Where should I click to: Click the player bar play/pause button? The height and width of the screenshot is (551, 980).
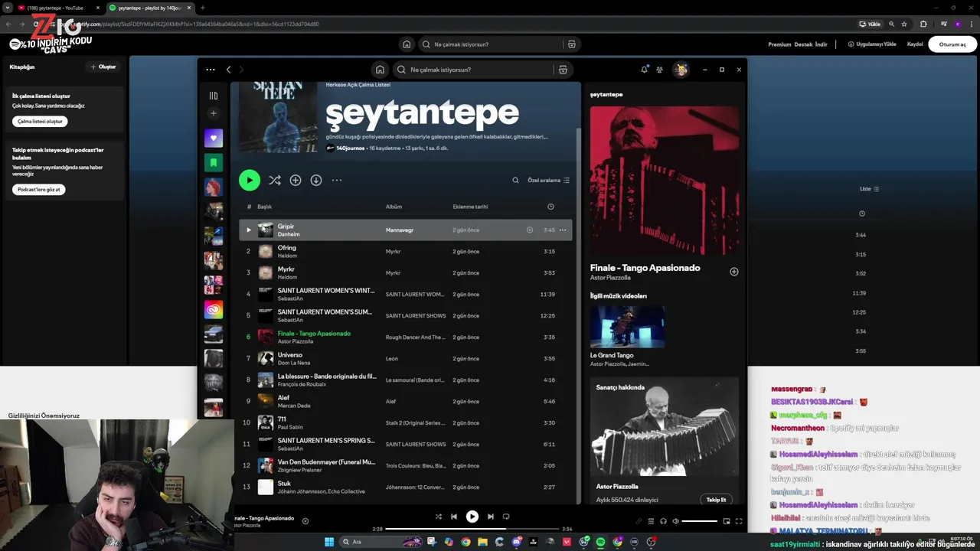(472, 517)
